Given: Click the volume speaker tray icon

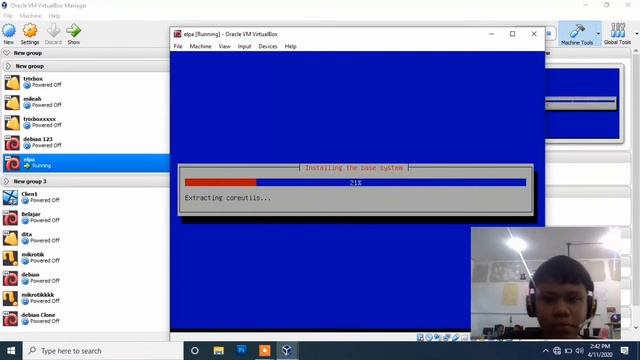Looking at the screenshot, I should (x=580, y=351).
